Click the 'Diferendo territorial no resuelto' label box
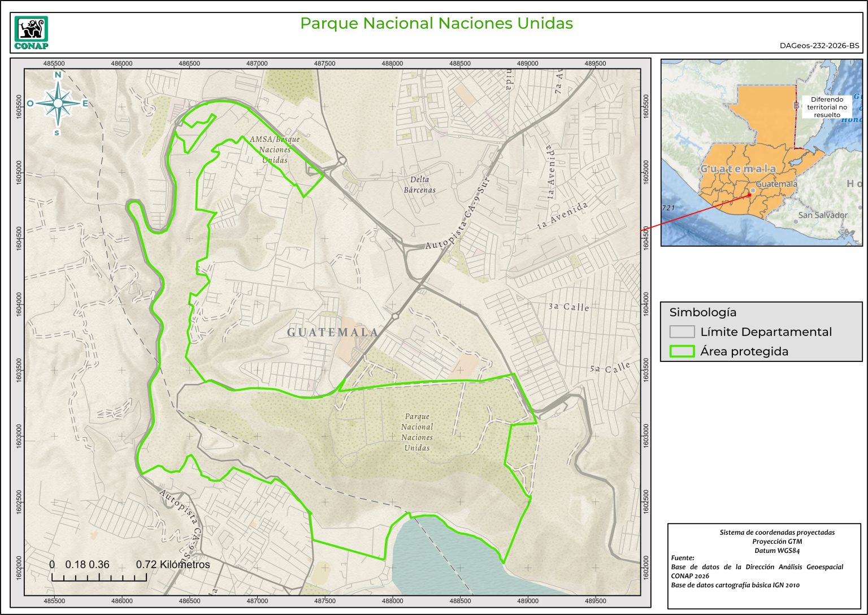 827,107
